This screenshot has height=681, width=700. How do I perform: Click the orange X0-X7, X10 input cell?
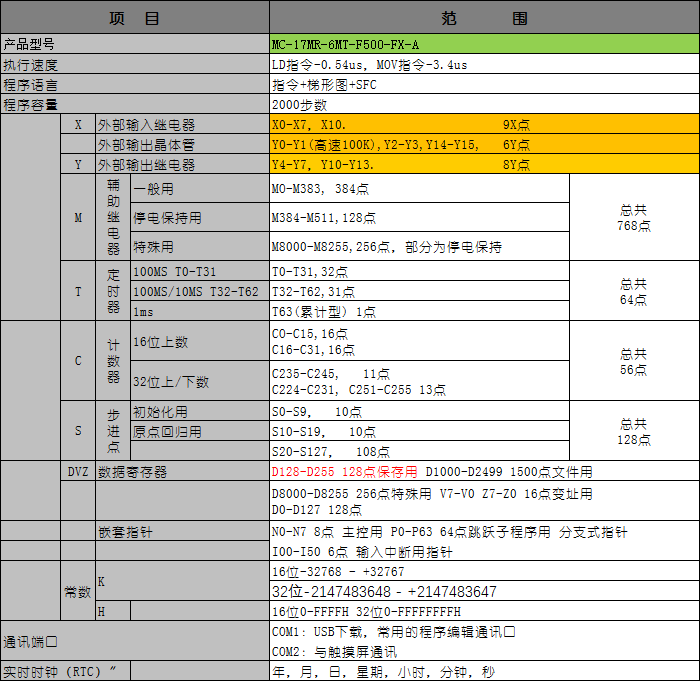(x=484, y=125)
